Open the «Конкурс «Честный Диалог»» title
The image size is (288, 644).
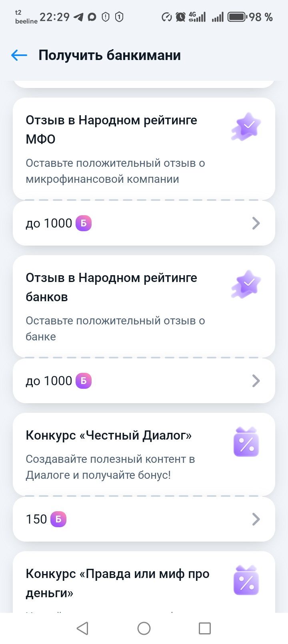pos(109,435)
